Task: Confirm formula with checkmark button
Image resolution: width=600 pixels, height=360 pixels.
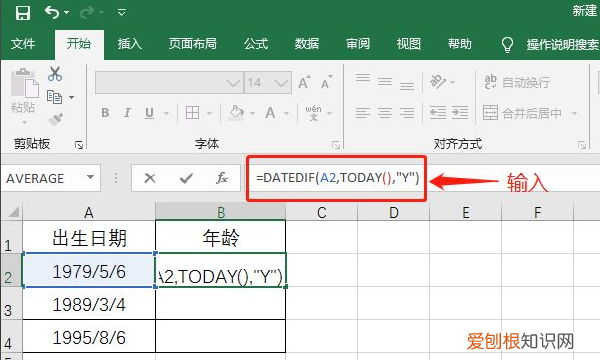Action: (x=186, y=178)
